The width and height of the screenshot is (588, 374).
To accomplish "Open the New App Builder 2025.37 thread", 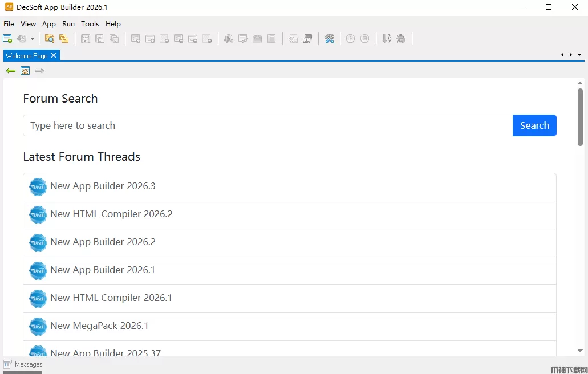I will [290, 348].
